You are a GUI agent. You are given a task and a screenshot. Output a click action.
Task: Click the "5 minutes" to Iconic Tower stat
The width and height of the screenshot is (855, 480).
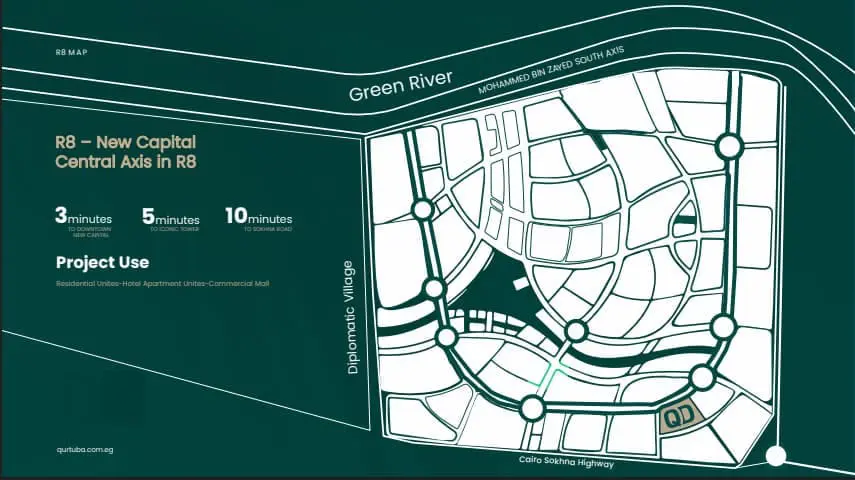click(170, 218)
